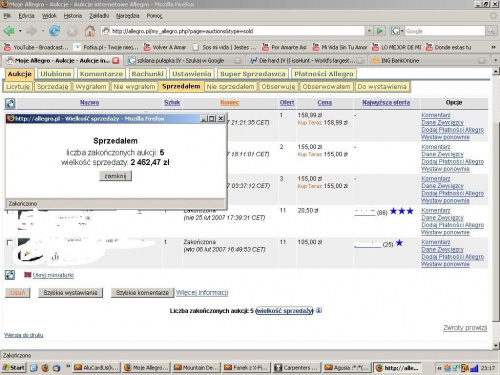Open the Płatności Allegro tab
Viewport: 500px width, 375px height.
pyautogui.click(x=324, y=74)
